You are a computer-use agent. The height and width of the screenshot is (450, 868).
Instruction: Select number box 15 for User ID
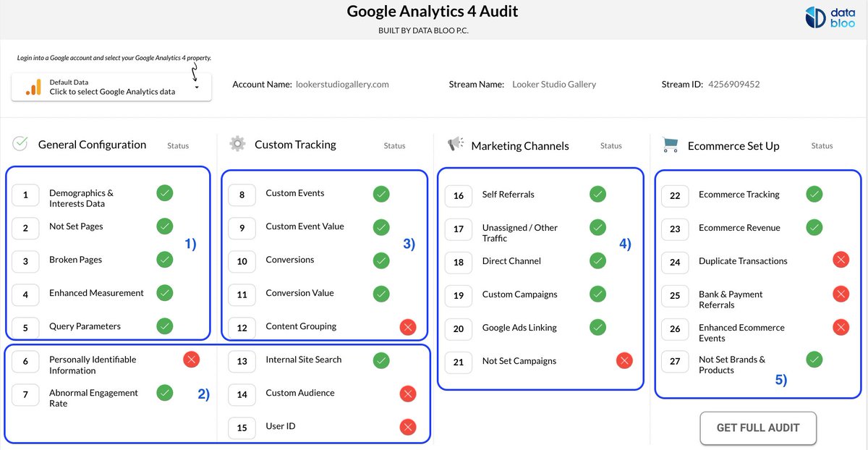(242, 428)
